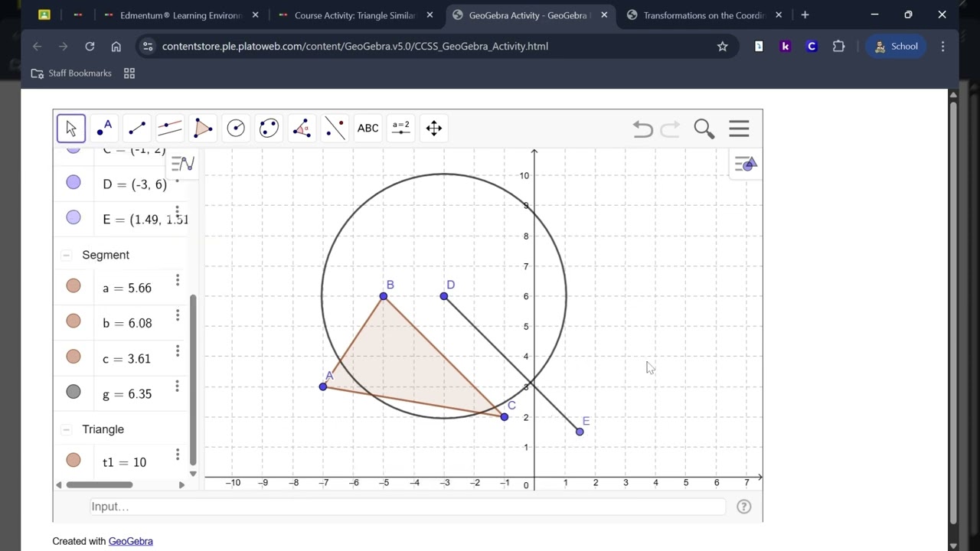Toggle visibility of segment a
The width and height of the screenshot is (980, 551).
(x=73, y=285)
